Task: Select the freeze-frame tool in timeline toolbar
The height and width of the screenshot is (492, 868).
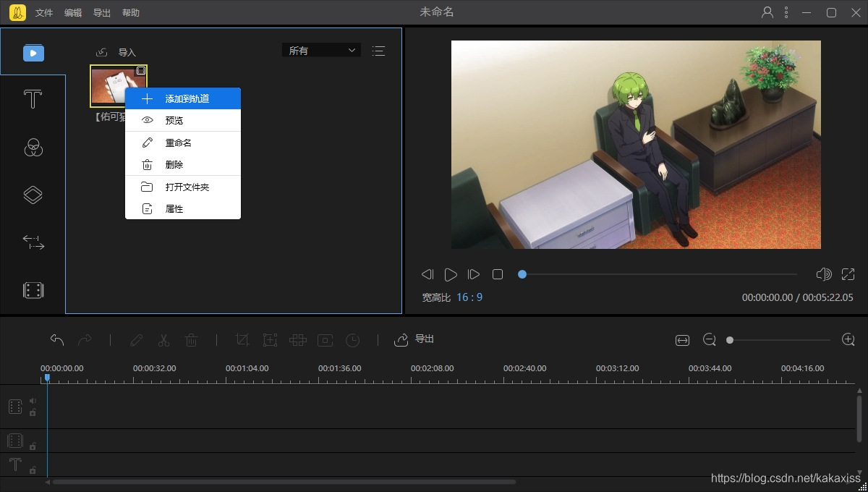Action: [x=325, y=339]
